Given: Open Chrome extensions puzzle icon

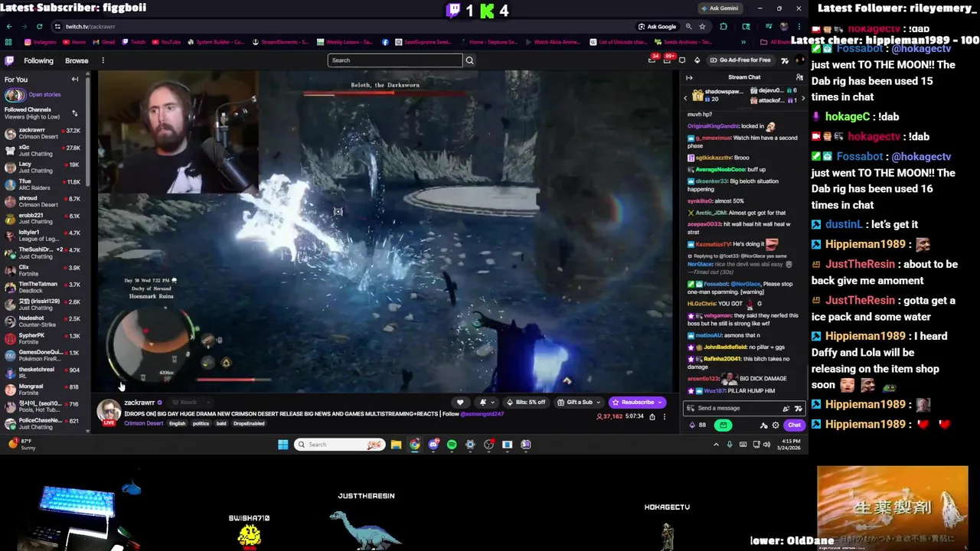Looking at the screenshot, I should point(724,27).
